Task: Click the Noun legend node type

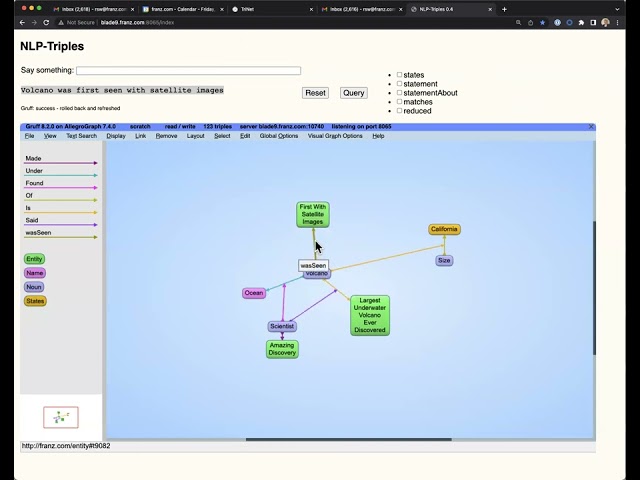Action: tap(34, 287)
